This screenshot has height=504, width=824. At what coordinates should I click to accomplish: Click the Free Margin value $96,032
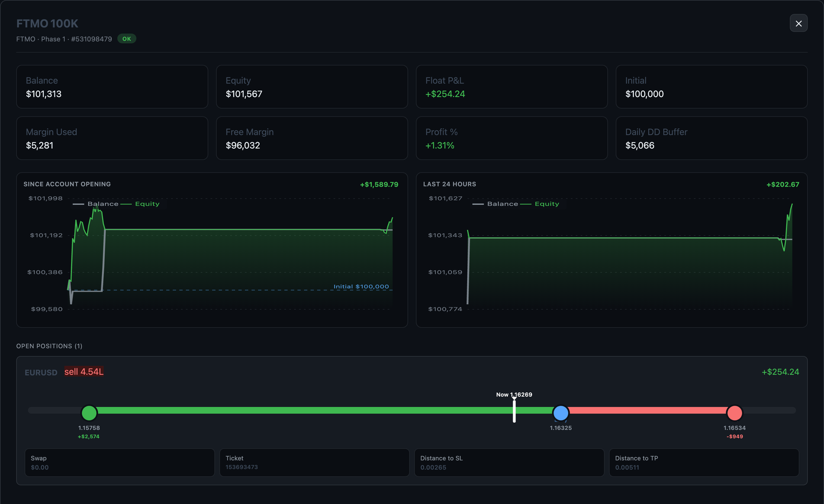[x=243, y=146]
